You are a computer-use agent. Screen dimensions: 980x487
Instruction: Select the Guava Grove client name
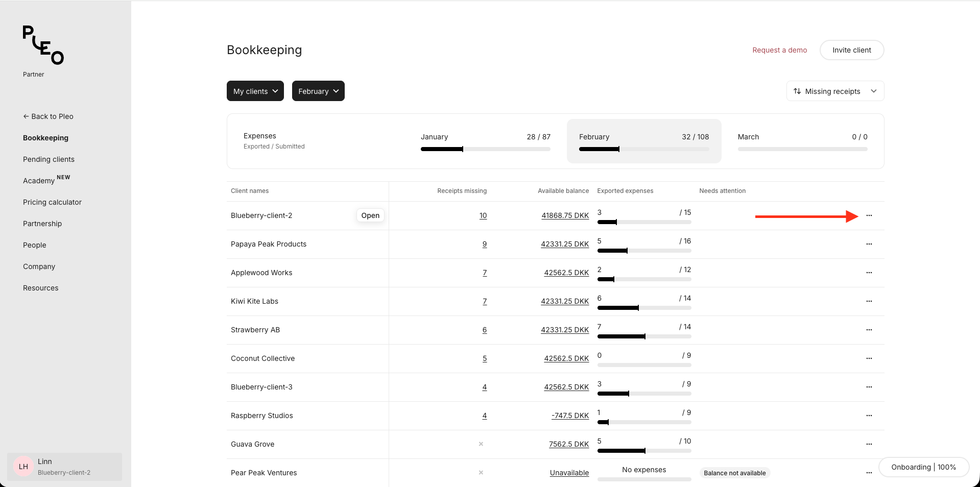252,444
